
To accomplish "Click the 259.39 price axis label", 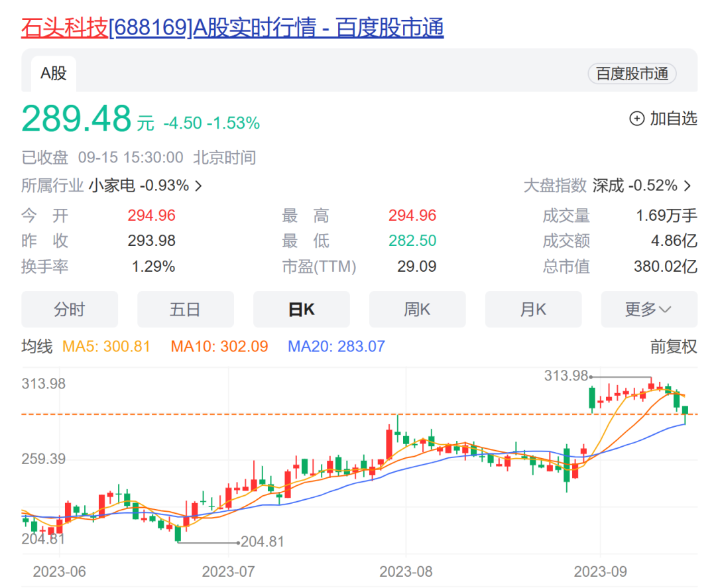I will [43, 459].
